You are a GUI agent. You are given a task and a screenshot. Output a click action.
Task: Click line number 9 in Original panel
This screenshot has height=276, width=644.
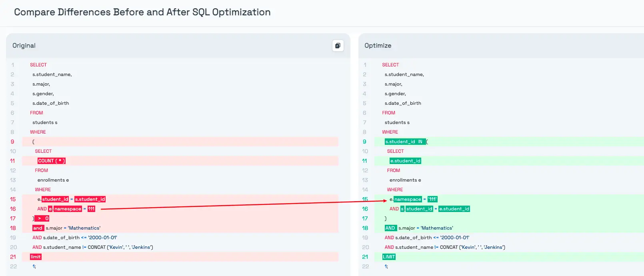12,142
